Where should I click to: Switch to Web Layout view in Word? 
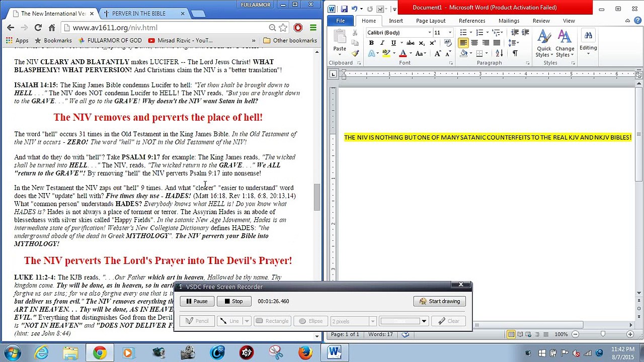527,334
